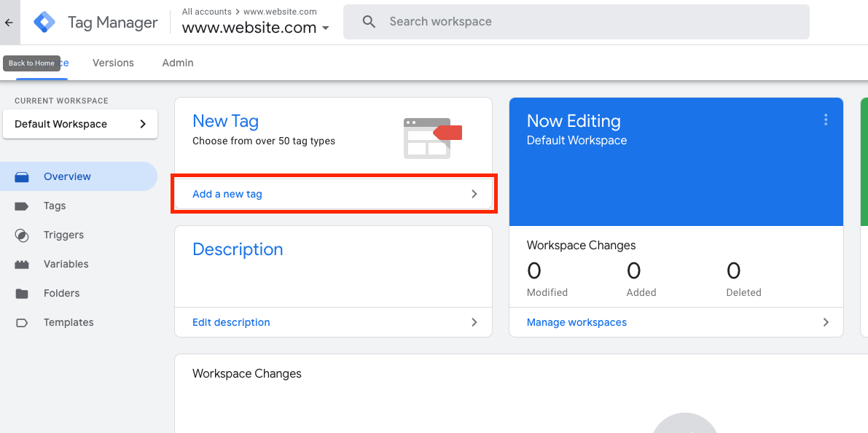Click the Added count value
Image resolution: width=868 pixels, height=433 pixels.
coord(634,270)
